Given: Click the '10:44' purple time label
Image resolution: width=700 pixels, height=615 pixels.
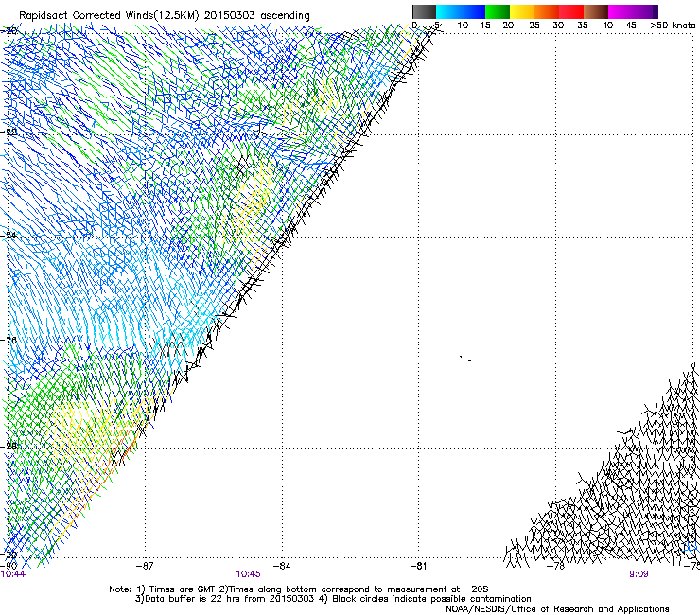Looking at the screenshot, I should 13,574.
